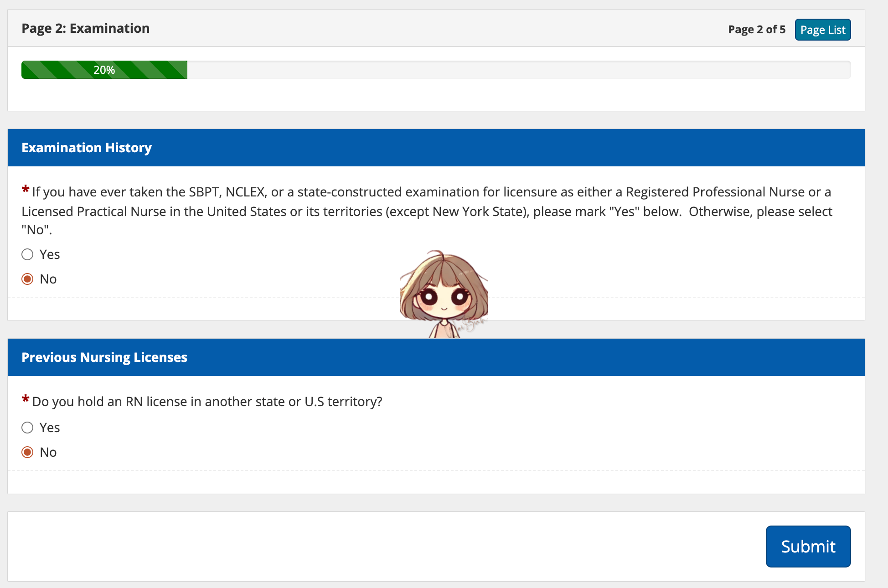The image size is (888, 588).
Task: Click the No label under Examination History
Action: tap(48, 279)
